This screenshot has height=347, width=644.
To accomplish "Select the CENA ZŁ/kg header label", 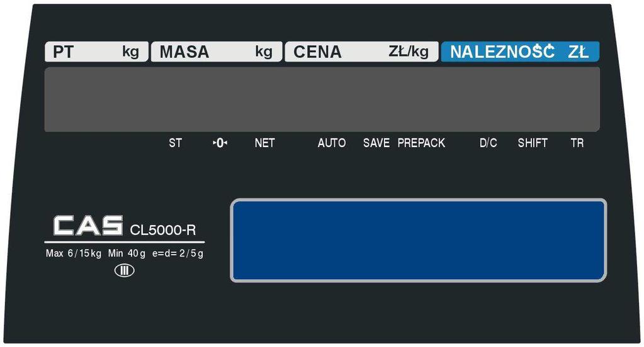I will click(361, 52).
